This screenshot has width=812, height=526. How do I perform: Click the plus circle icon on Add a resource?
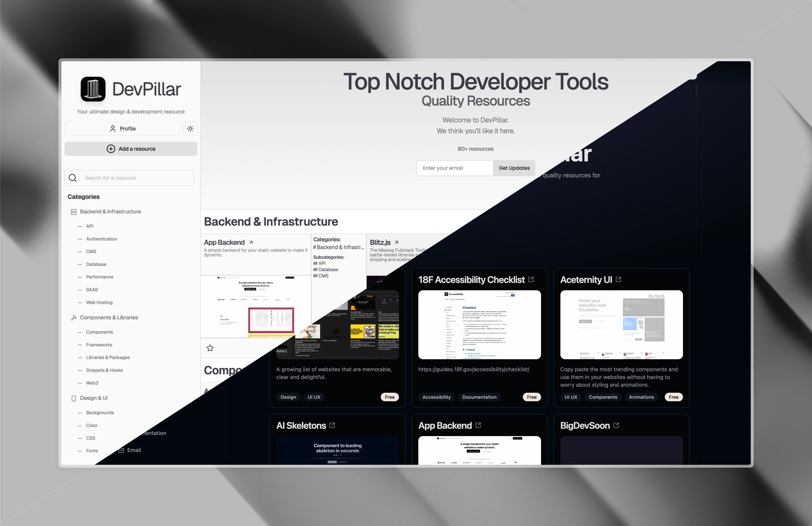click(111, 149)
